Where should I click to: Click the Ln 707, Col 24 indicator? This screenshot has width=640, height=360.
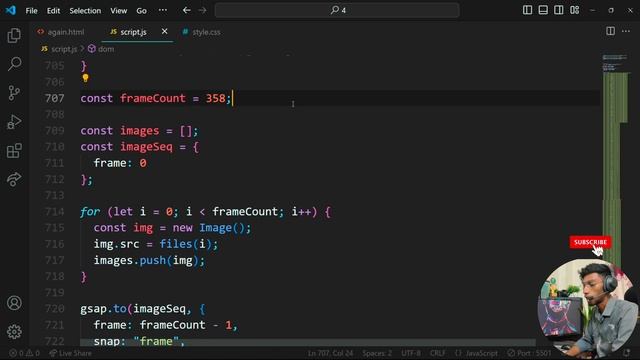click(x=331, y=353)
